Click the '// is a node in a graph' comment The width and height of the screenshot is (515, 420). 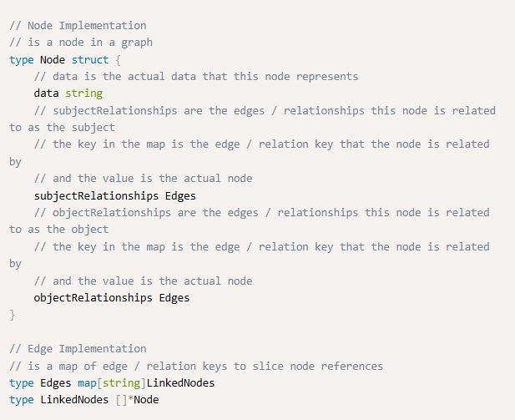[81, 42]
